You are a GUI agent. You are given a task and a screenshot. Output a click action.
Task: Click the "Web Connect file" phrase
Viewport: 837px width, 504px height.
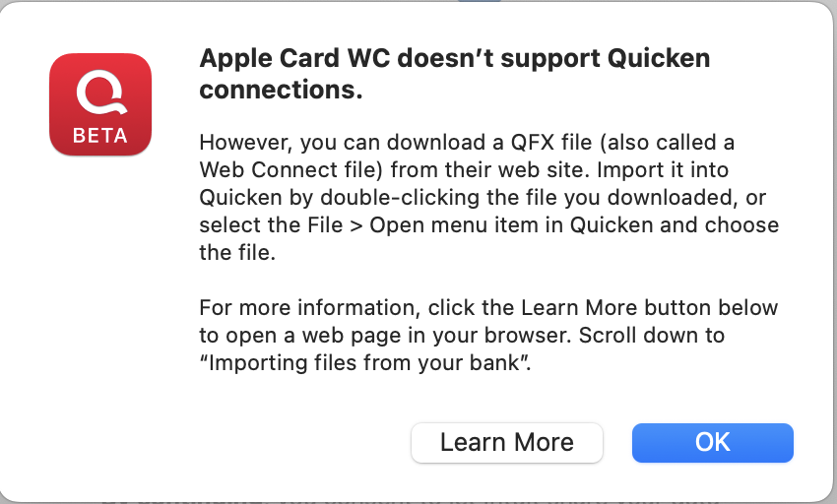point(290,169)
